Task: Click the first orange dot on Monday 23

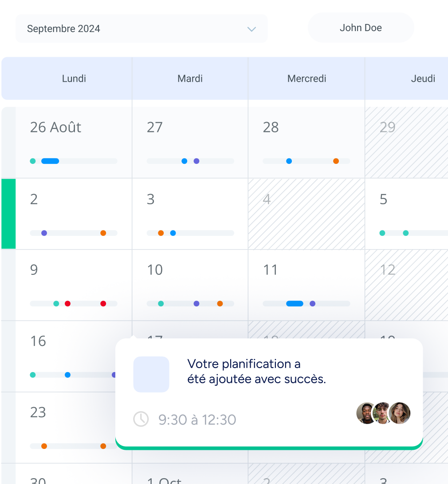Action: click(44, 446)
